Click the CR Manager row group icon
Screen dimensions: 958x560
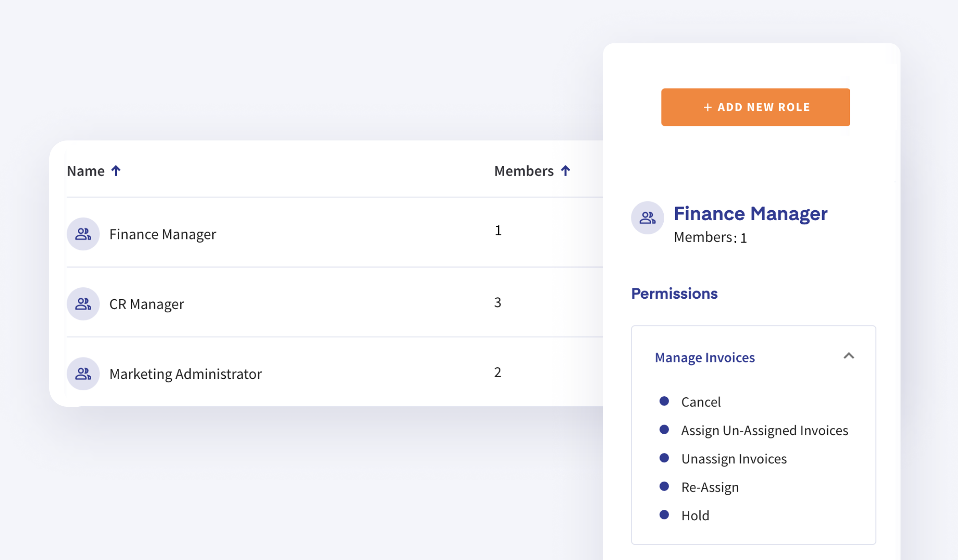tap(83, 304)
